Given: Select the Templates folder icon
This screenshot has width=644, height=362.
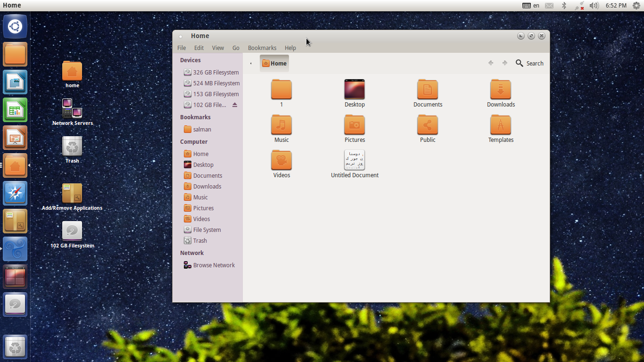Looking at the screenshot, I should [500, 125].
